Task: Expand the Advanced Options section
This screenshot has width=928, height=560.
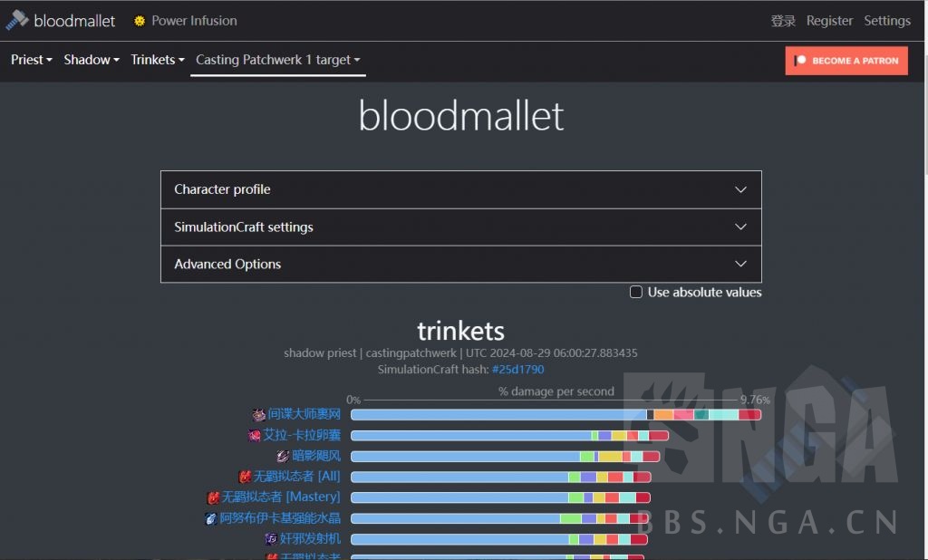Action: (460, 264)
